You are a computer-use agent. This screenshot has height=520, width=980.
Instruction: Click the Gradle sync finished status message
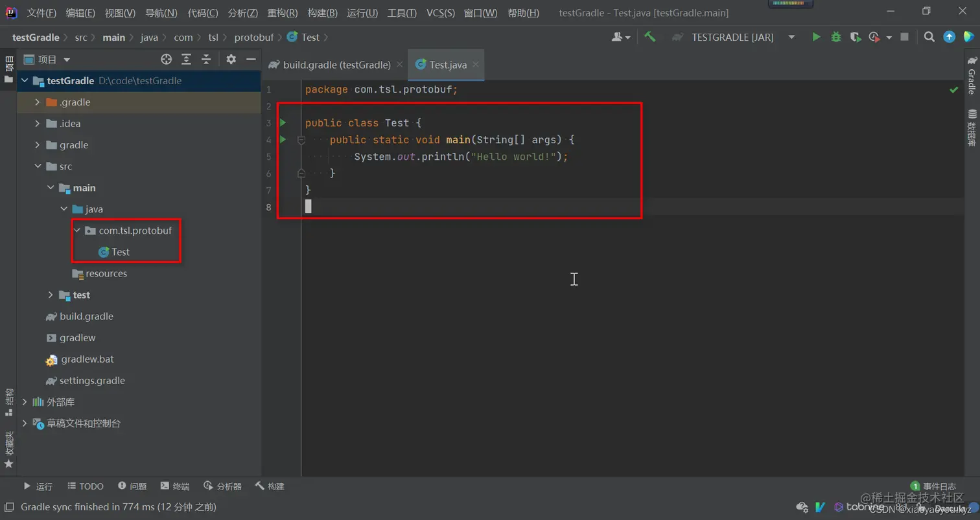[x=119, y=507]
